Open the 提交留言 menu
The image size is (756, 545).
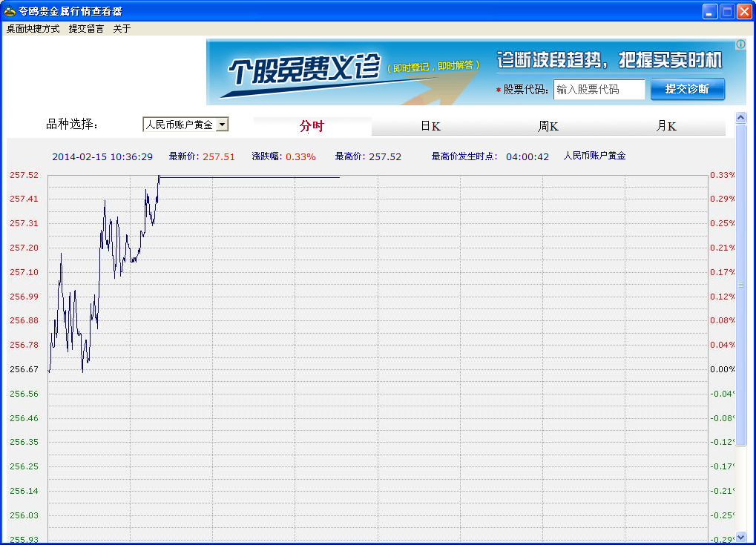click(86, 29)
